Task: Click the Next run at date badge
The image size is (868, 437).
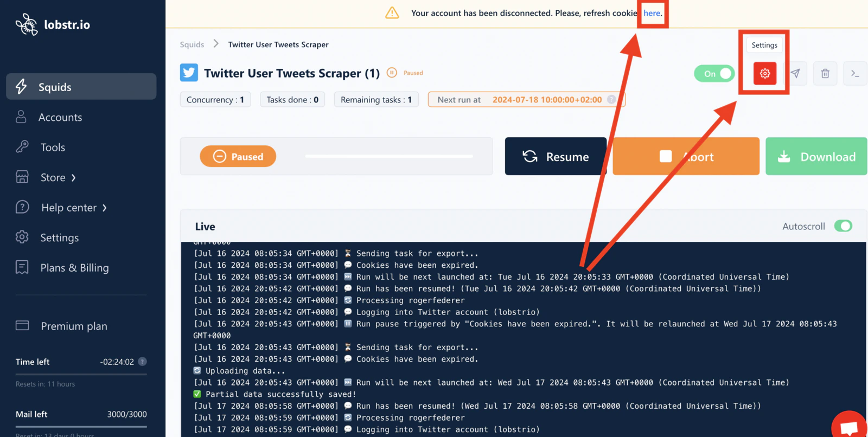Action: [x=527, y=100]
